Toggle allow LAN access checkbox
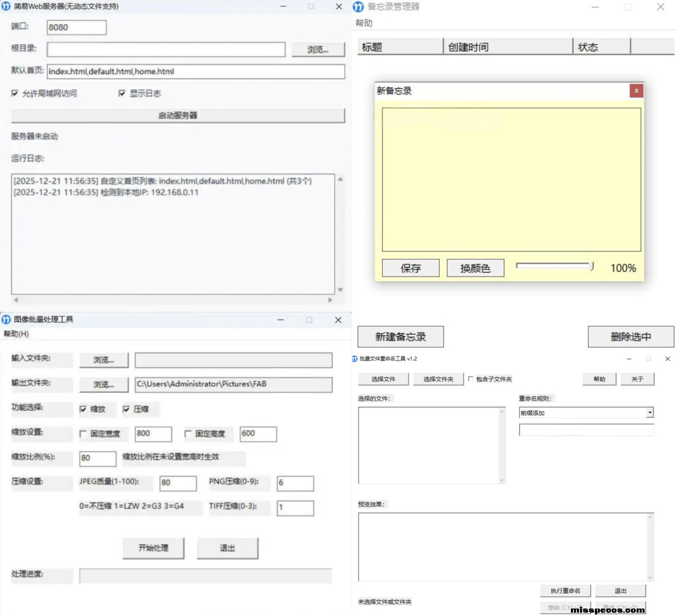Image resolution: width=676 pixels, height=616 pixels. pos(15,93)
